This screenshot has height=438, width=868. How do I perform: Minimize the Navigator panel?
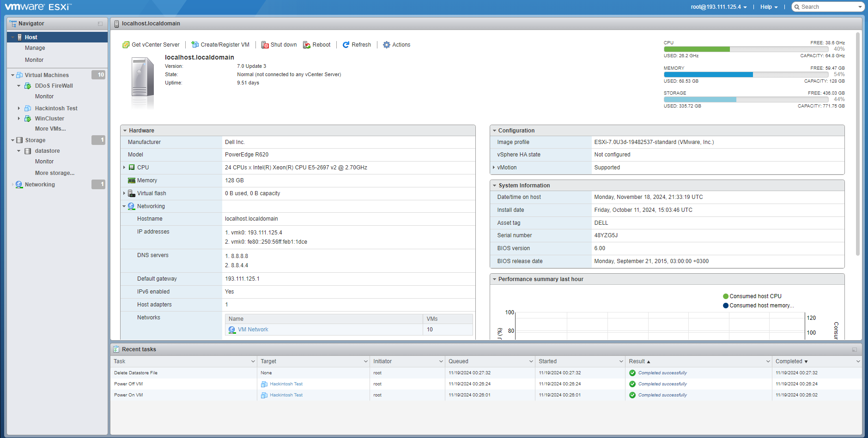point(100,24)
